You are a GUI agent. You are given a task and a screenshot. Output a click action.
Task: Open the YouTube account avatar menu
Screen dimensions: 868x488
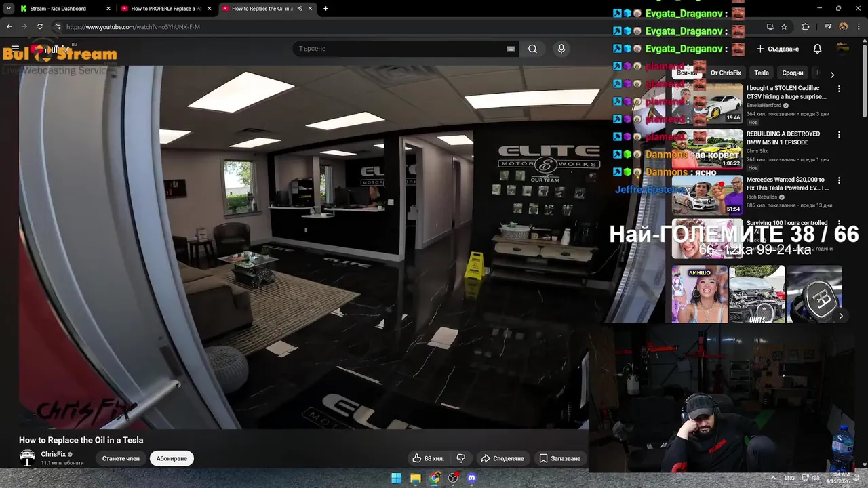coord(843,49)
